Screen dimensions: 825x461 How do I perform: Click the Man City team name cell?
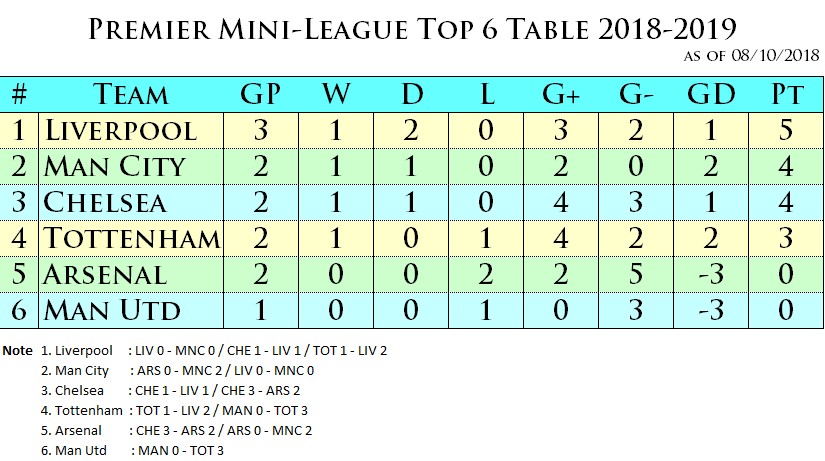(130, 166)
